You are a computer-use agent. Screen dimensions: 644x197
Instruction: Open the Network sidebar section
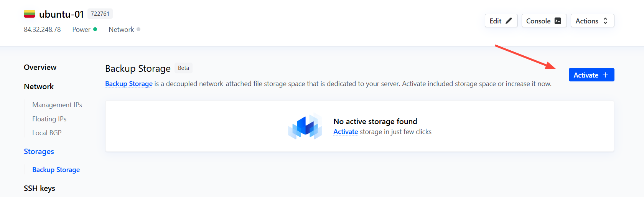coord(39,86)
